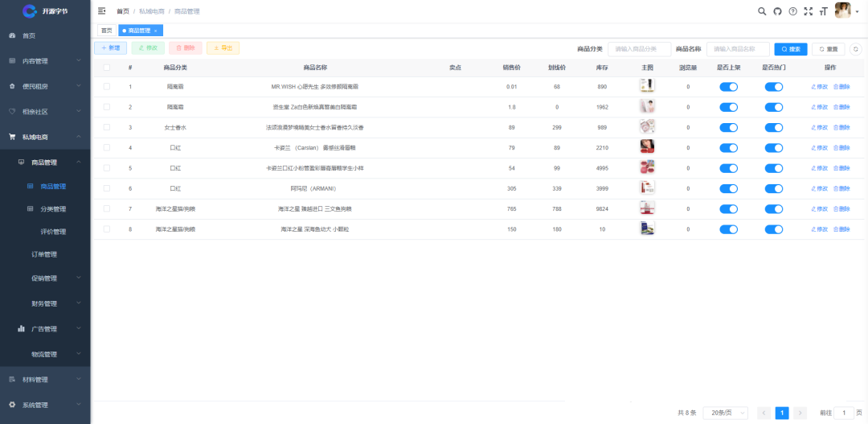868x424 pixels.
Task: Click the 商品名称 search input field
Action: tap(737, 49)
